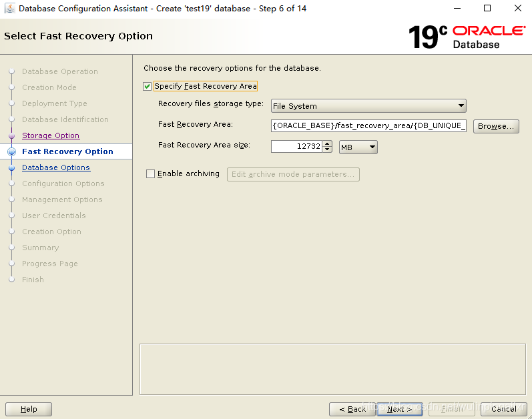Click the Fast Recovery Area path field
This screenshot has height=419, width=532.
pyautogui.click(x=368, y=126)
